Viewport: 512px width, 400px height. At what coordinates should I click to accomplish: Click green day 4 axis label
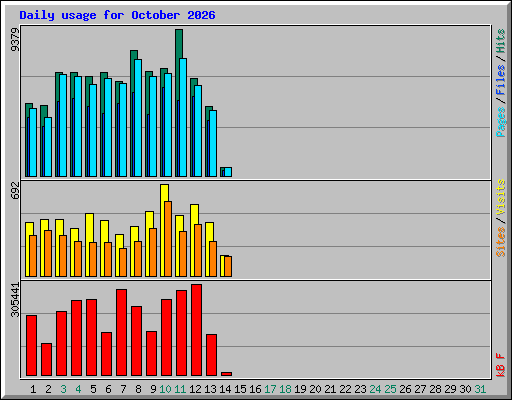pyautogui.click(x=78, y=389)
